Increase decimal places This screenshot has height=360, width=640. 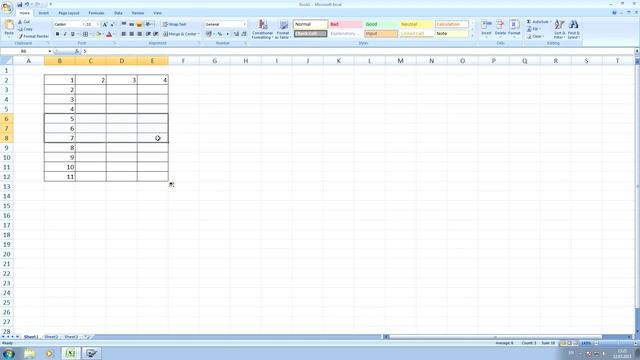[x=236, y=34]
